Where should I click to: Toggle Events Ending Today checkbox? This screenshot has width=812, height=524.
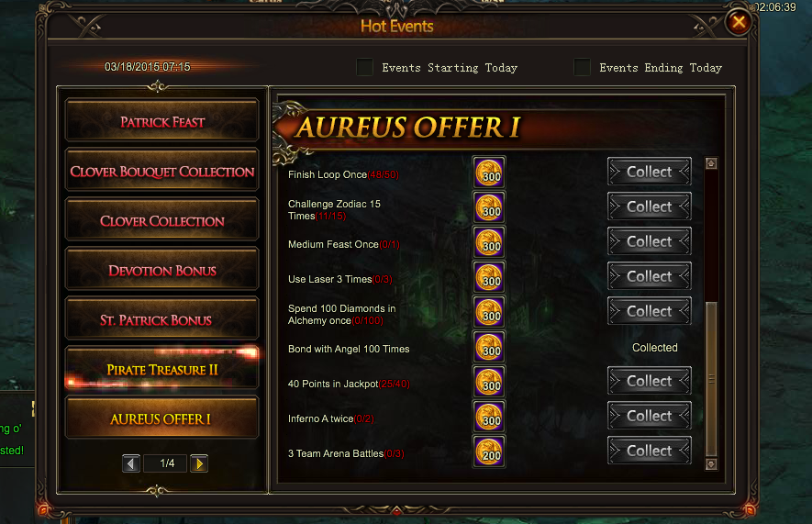(582, 67)
